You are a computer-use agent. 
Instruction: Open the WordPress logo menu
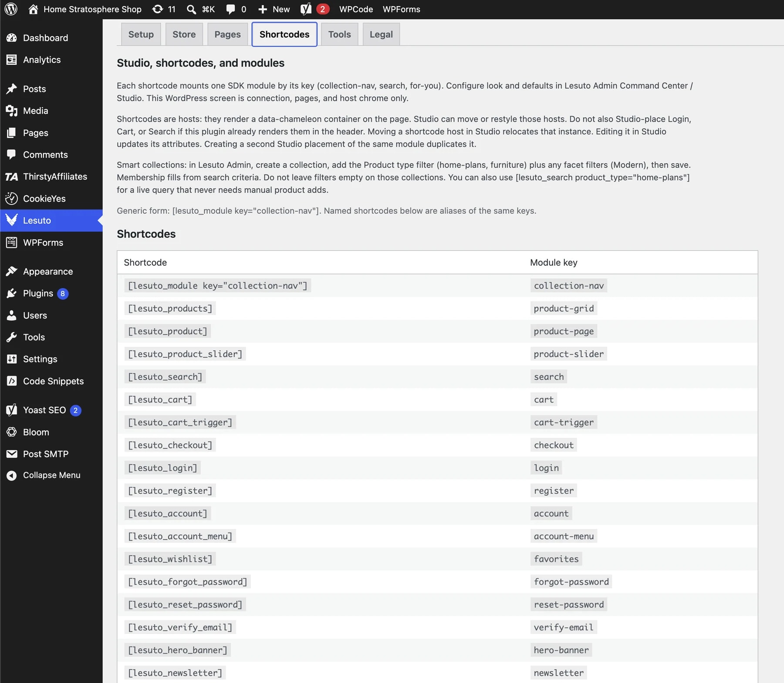click(11, 9)
